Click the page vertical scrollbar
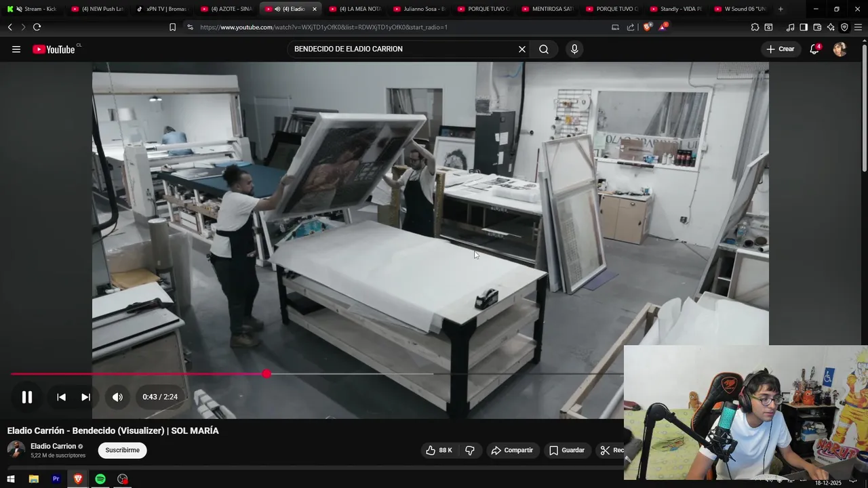 (x=864, y=108)
